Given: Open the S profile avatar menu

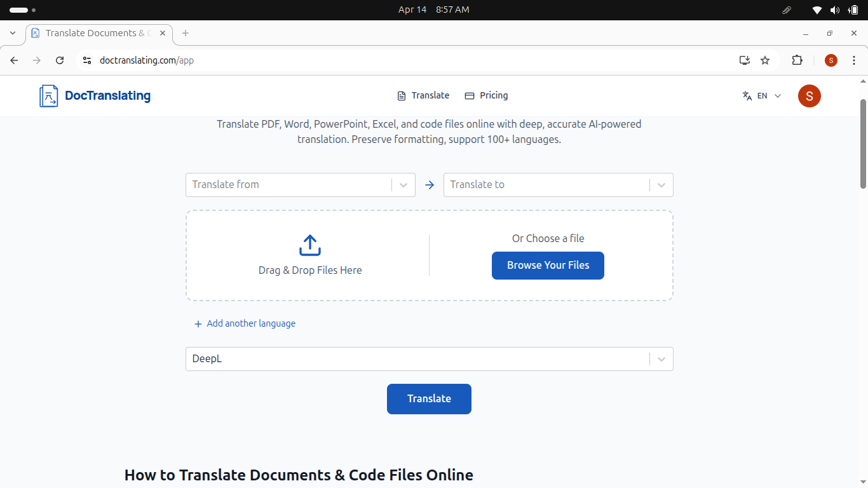Looking at the screenshot, I should click(x=809, y=96).
